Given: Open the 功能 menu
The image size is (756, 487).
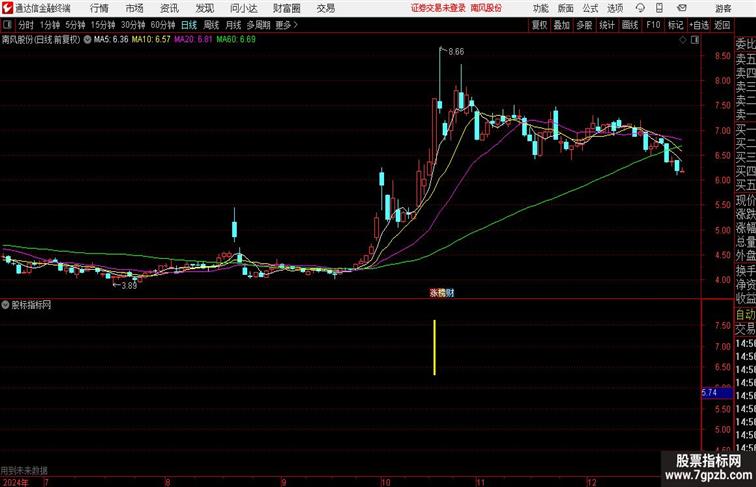Looking at the screenshot, I should coord(540,8).
